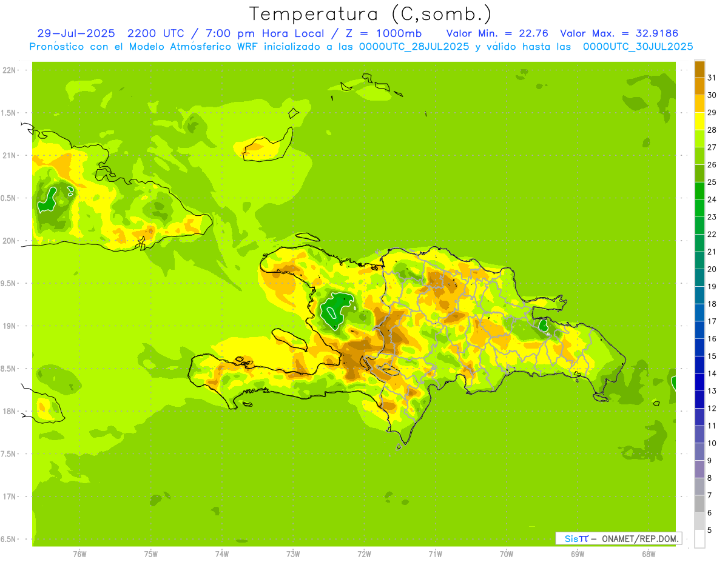728x562 pixels.
Task: Click the legend value '24'
Action: click(712, 199)
